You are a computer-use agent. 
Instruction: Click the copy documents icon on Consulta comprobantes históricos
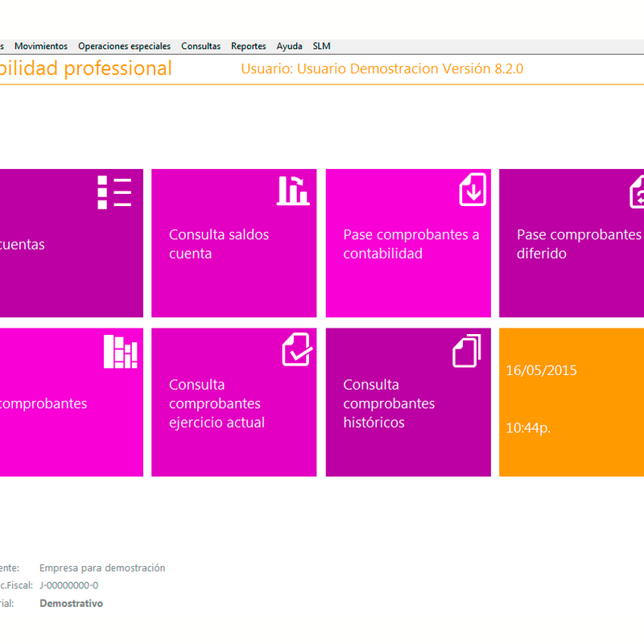[x=467, y=351]
